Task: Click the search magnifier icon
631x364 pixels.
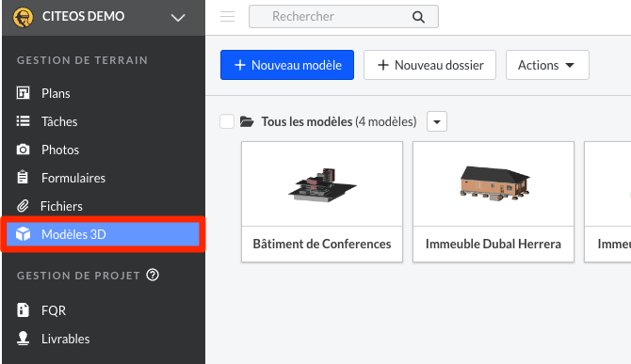Action: (x=418, y=17)
